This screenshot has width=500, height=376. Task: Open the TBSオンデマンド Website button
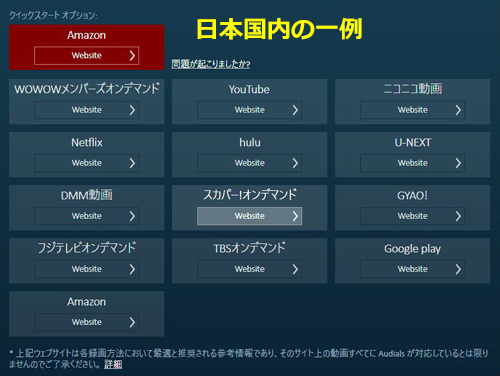coord(249,269)
